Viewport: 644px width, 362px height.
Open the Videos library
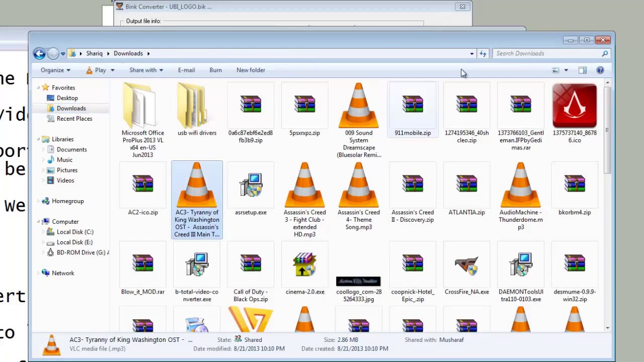65,180
